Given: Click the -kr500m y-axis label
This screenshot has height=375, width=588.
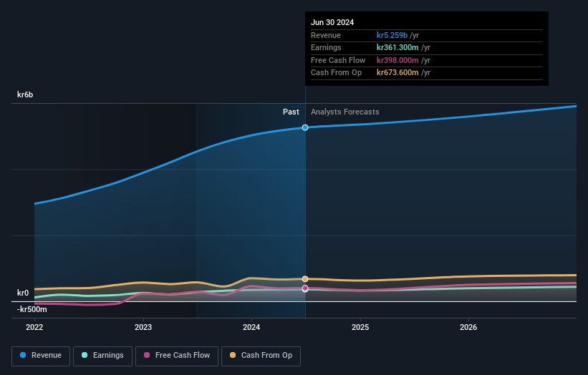Looking at the screenshot, I should click(32, 309).
